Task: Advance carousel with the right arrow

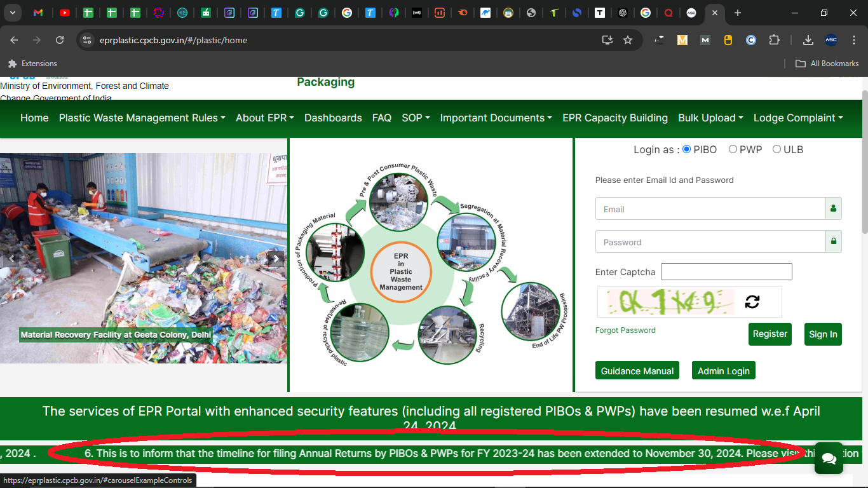Action: (x=276, y=259)
